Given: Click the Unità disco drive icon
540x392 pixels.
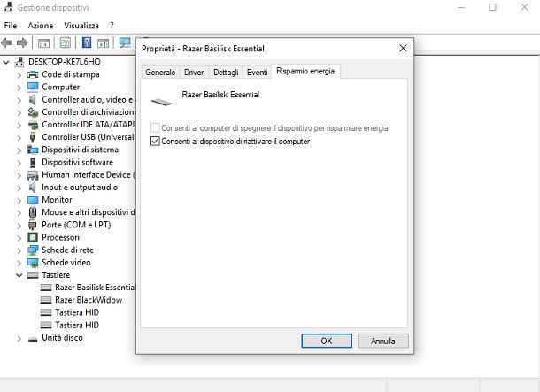Looking at the screenshot, I should point(33,339).
